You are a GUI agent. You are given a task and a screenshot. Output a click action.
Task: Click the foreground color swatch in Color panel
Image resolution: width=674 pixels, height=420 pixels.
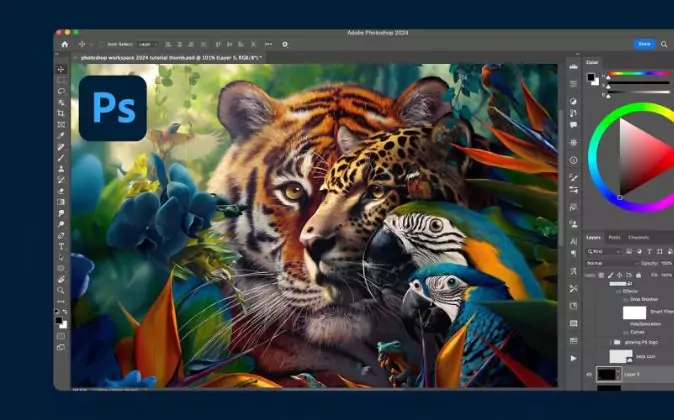591,77
